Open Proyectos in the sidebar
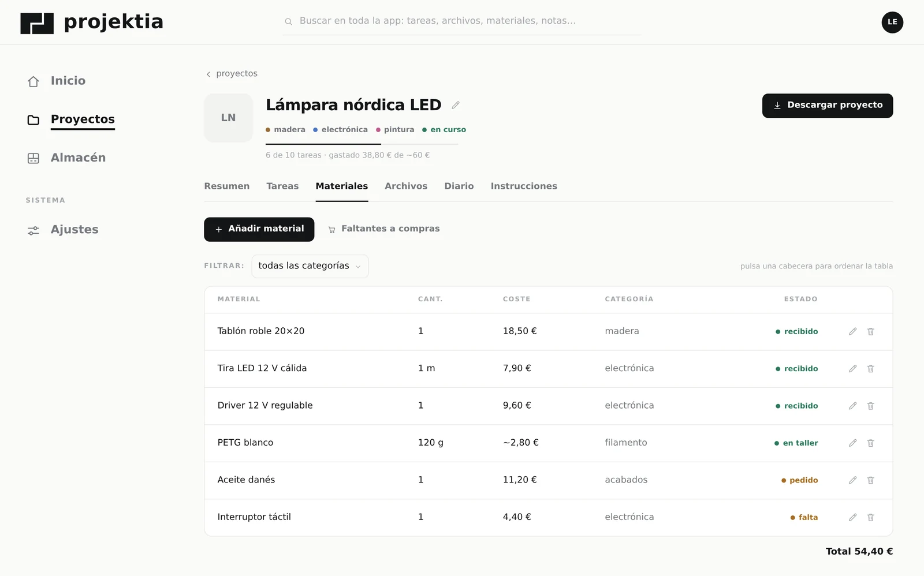 click(71, 119)
